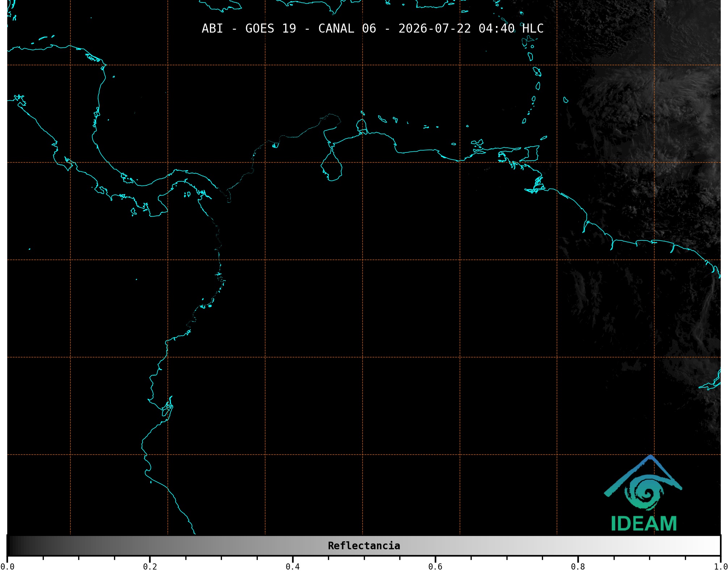Click the image title ABI - GOES 19 header

point(373,29)
